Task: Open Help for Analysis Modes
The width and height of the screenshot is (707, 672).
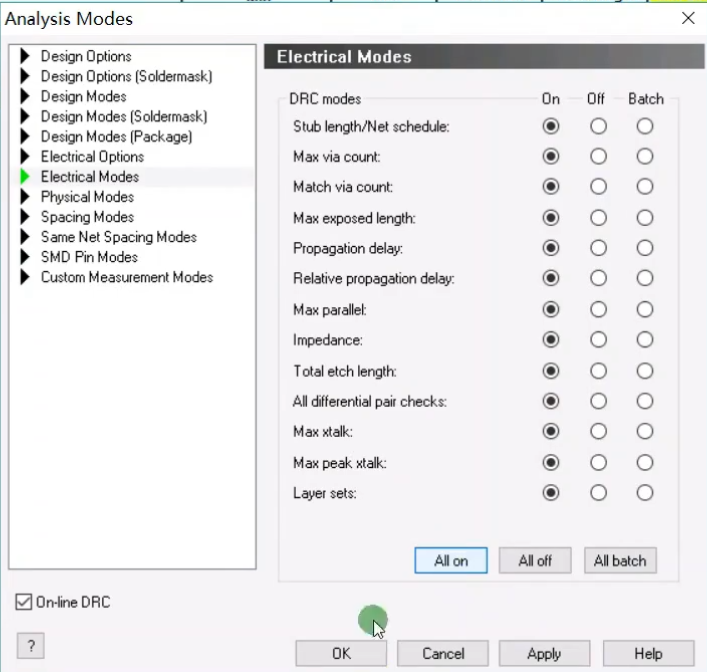Action: pyautogui.click(x=648, y=654)
